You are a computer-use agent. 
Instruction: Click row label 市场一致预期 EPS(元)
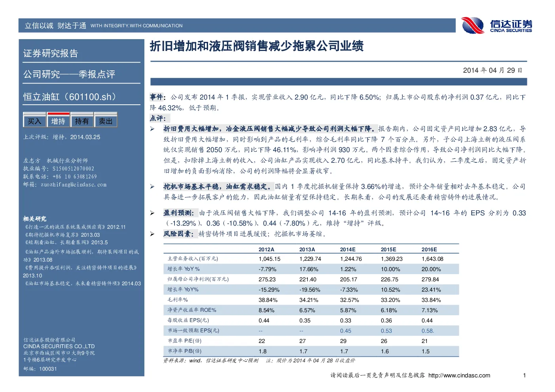click(x=193, y=331)
